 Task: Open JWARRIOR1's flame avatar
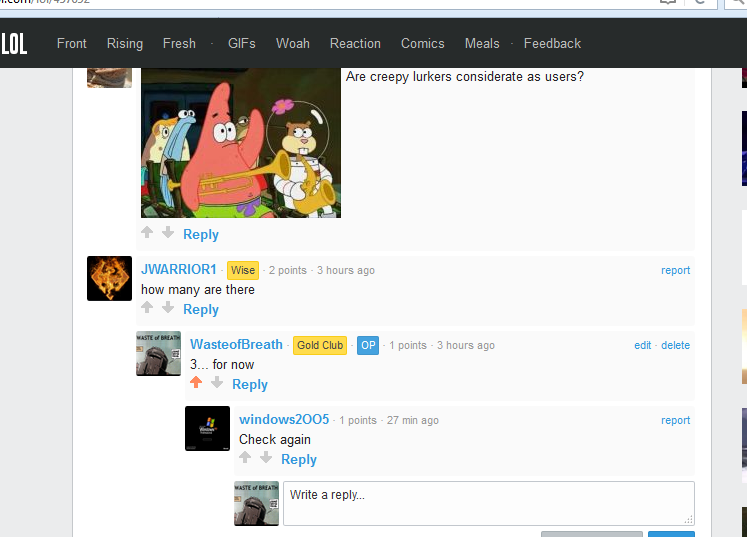pos(109,278)
